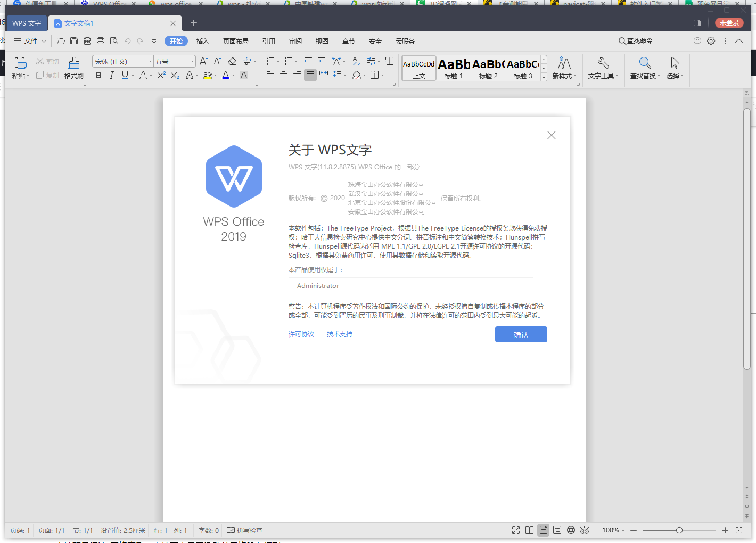Open feedback chat bubble icon
This screenshot has width=756, height=543.
coord(697,41)
